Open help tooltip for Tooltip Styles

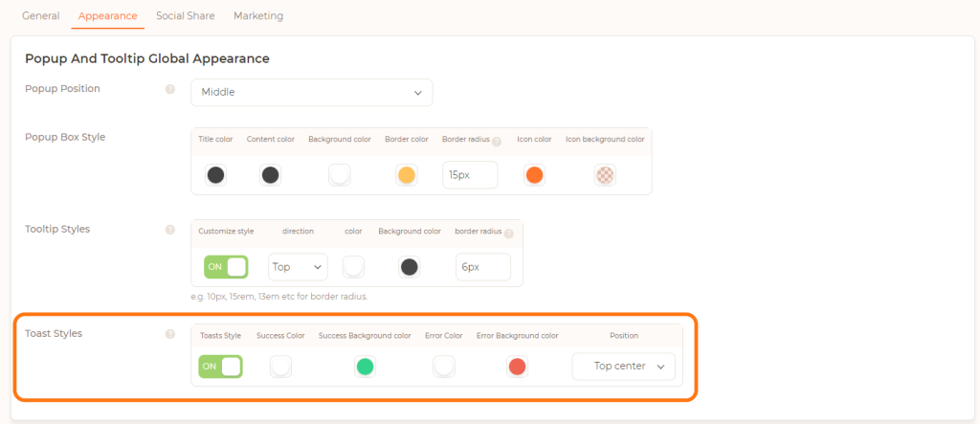click(169, 230)
